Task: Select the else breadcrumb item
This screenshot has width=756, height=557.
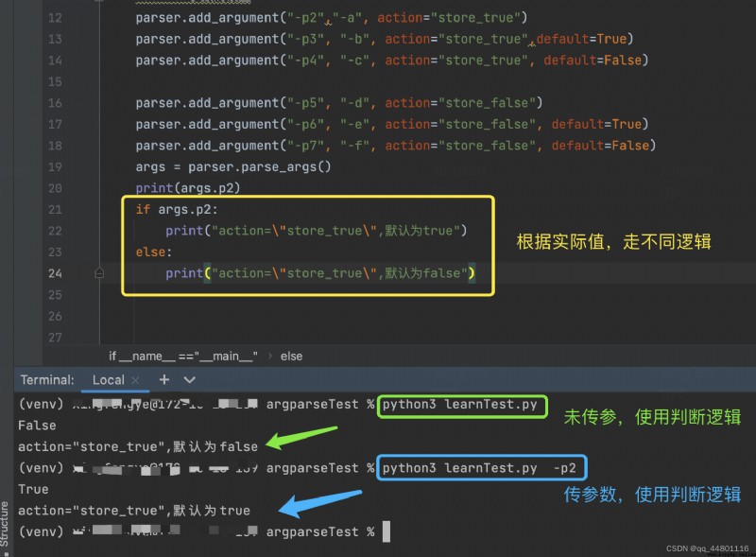Action: (291, 357)
